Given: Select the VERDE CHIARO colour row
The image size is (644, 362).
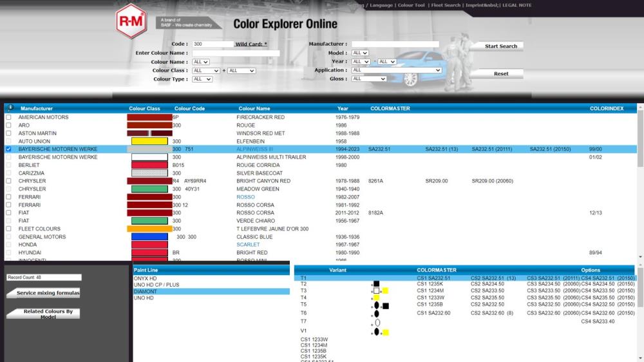Looking at the screenshot, I should 320,221.
